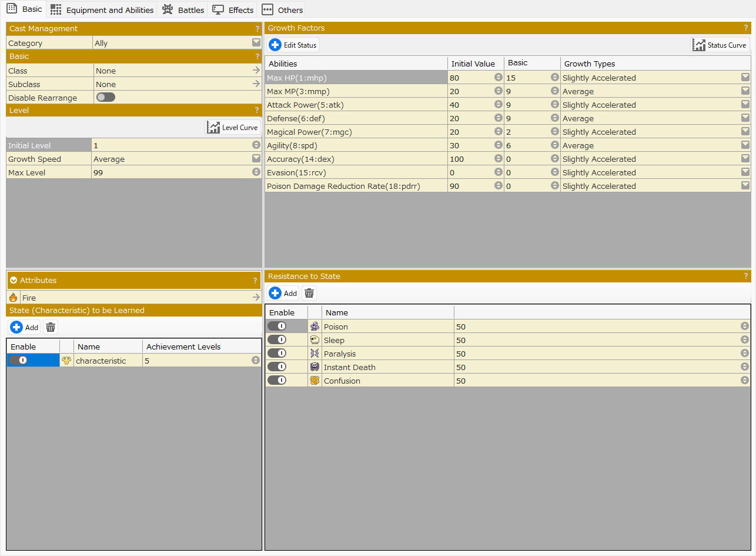Click Add button in Resistance to State
The width and height of the screenshot is (756, 556).
point(283,293)
